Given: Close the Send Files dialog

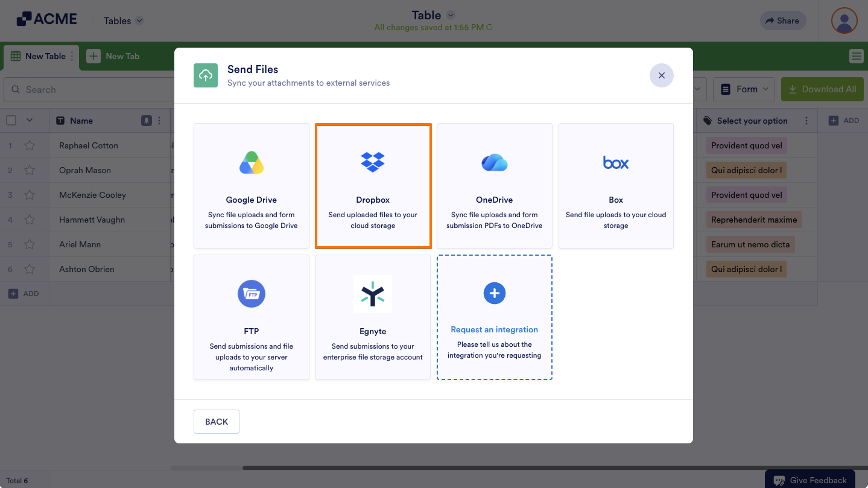Looking at the screenshot, I should pos(662,75).
